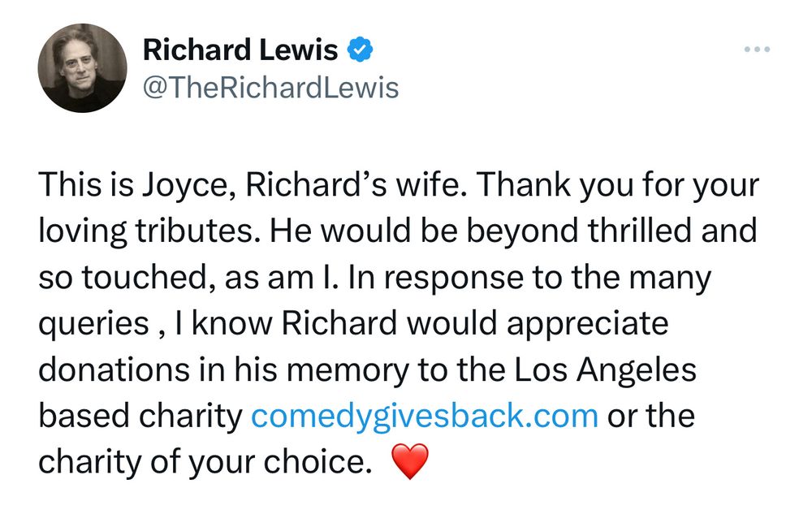Open the @TheRichardLewis handle
This screenshot has width=812, height=514.
(270, 87)
